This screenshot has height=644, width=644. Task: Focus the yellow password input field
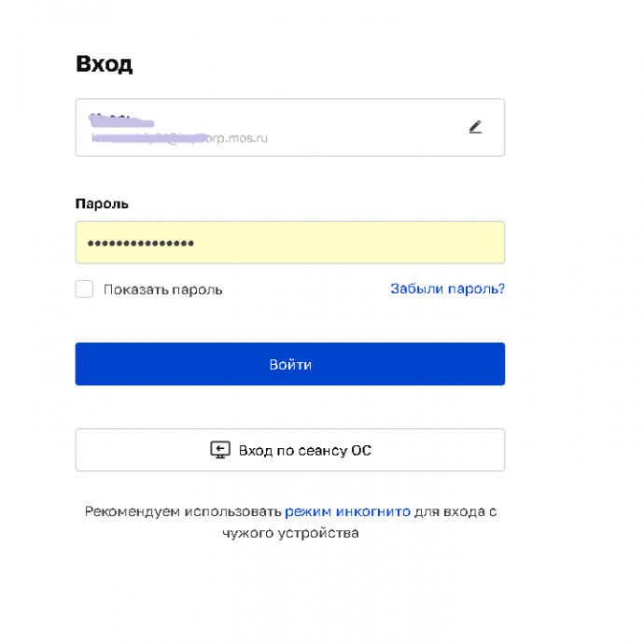290,243
